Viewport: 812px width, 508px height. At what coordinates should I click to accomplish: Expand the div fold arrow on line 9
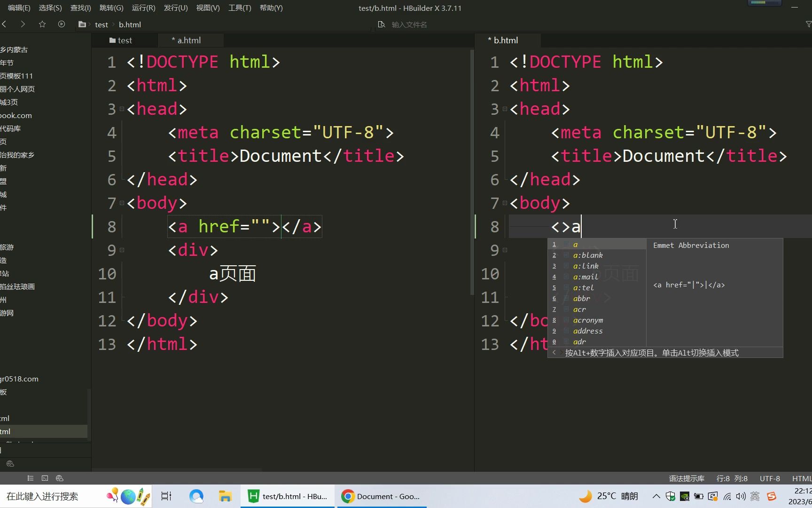click(x=121, y=250)
